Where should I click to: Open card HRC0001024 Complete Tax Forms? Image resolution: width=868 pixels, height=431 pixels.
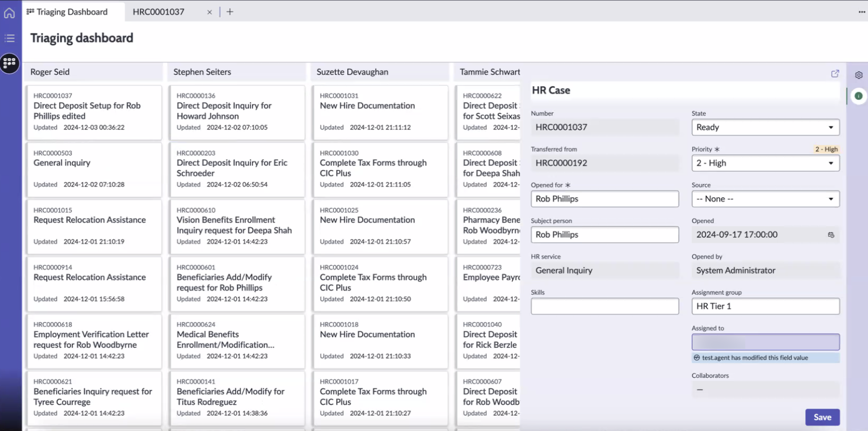coord(380,284)
